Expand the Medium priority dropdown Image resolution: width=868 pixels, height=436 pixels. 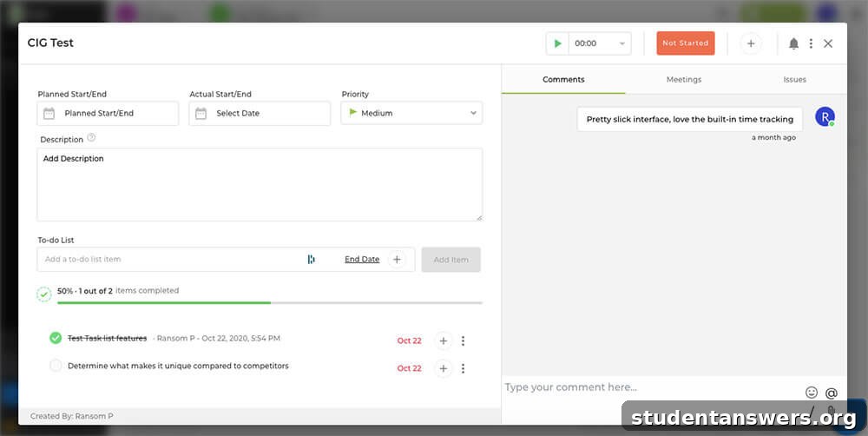(411, 113)
